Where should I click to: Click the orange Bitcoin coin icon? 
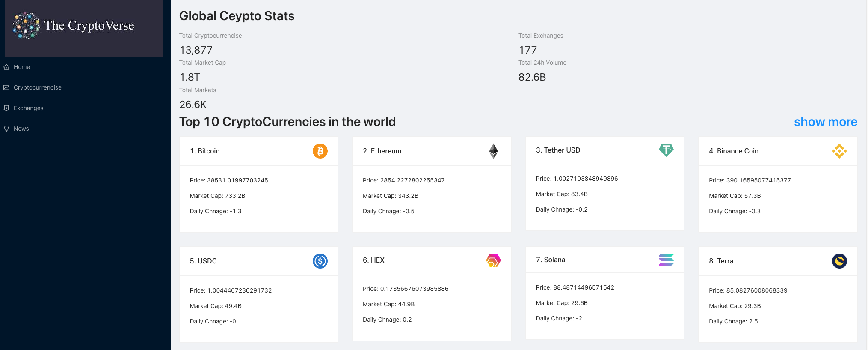pyautogui.click(x=320, y=151)
